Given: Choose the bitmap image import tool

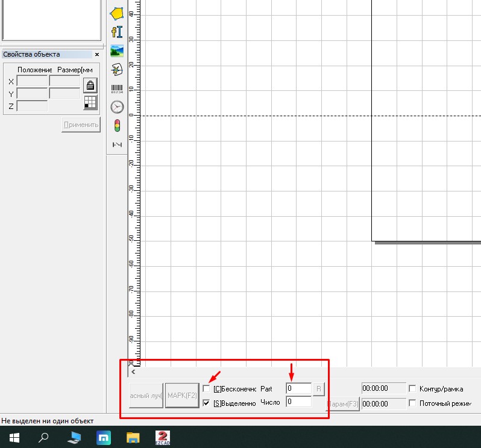Looking at the screenshot, I should tap(117, 51).
